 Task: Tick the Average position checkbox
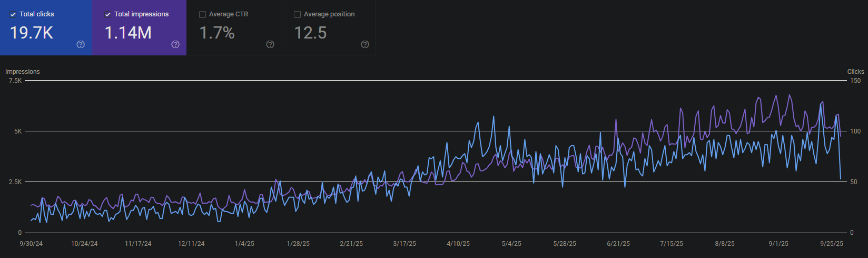(x=297, y=14)
